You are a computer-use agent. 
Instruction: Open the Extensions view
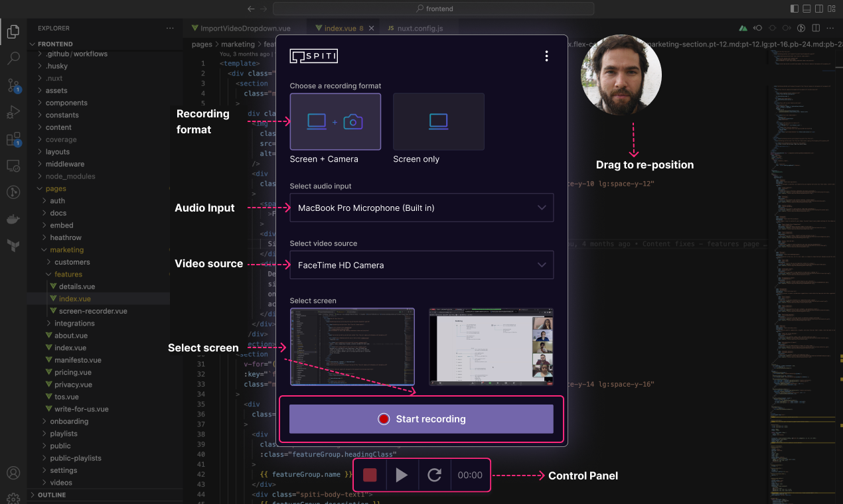pyautogui.click(x=13, y=139)
